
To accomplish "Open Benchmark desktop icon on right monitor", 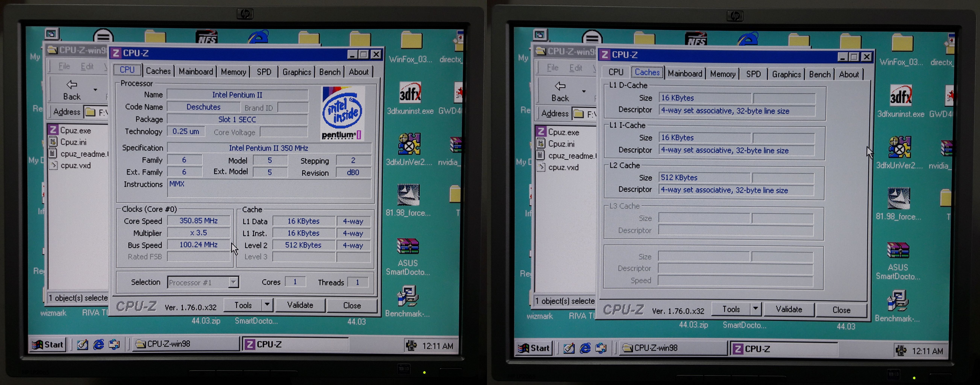I will (x=898, y=301).
